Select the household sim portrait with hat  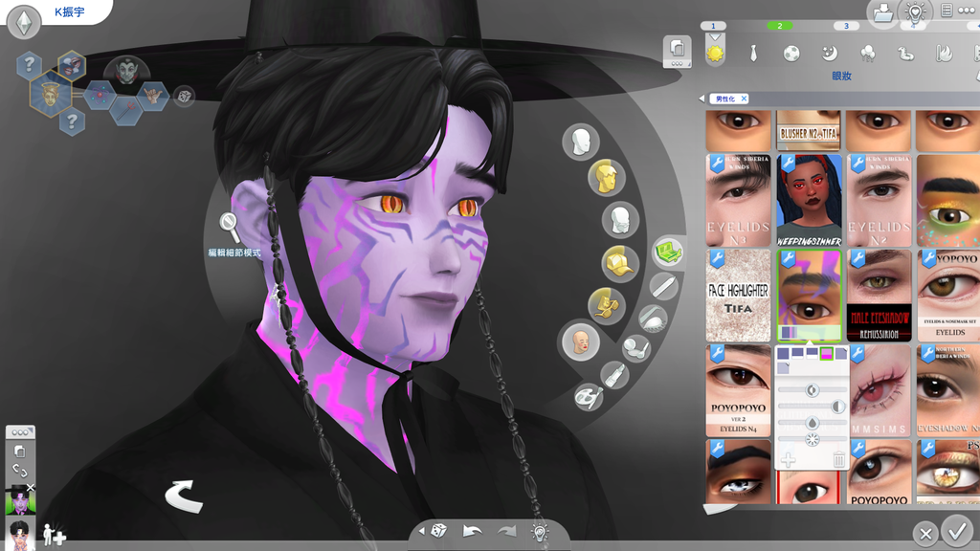point(20,500)
